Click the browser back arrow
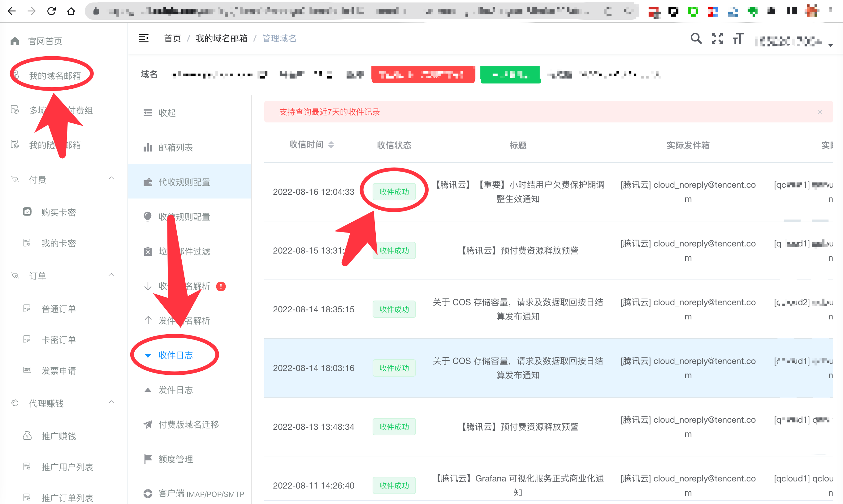843x504 pixels. pos(12,11)
